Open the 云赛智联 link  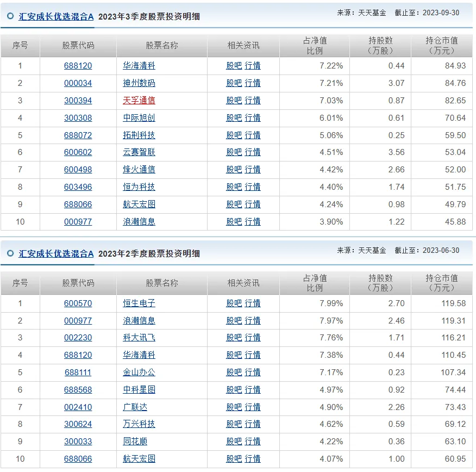pyautogui.click(x=139, y=152)
